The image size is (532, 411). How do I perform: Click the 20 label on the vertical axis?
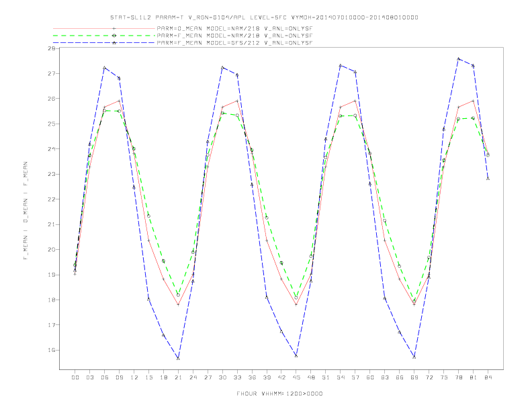tap(52, 250)
